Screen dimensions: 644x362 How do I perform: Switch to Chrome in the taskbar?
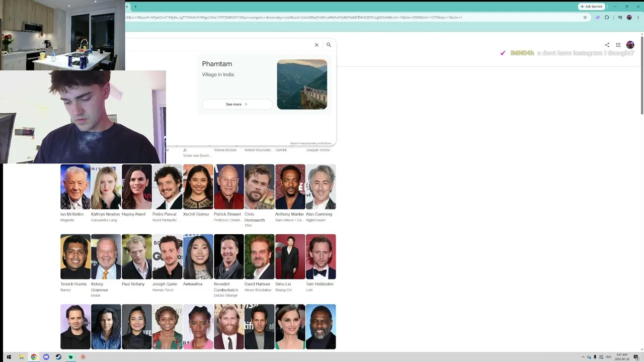(34, 357)
